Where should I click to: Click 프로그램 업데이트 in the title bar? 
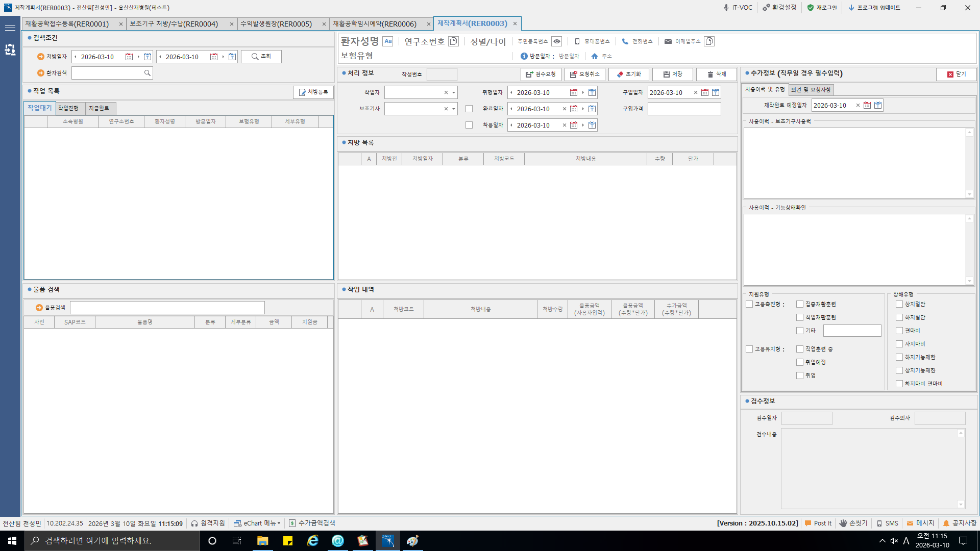[874, 8]
